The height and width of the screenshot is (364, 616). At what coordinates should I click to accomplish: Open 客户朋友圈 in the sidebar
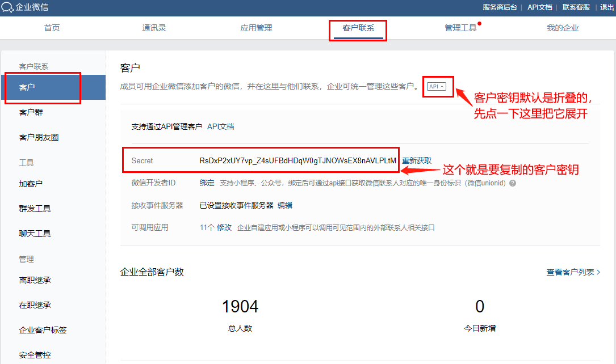click(x=39, y=138)
